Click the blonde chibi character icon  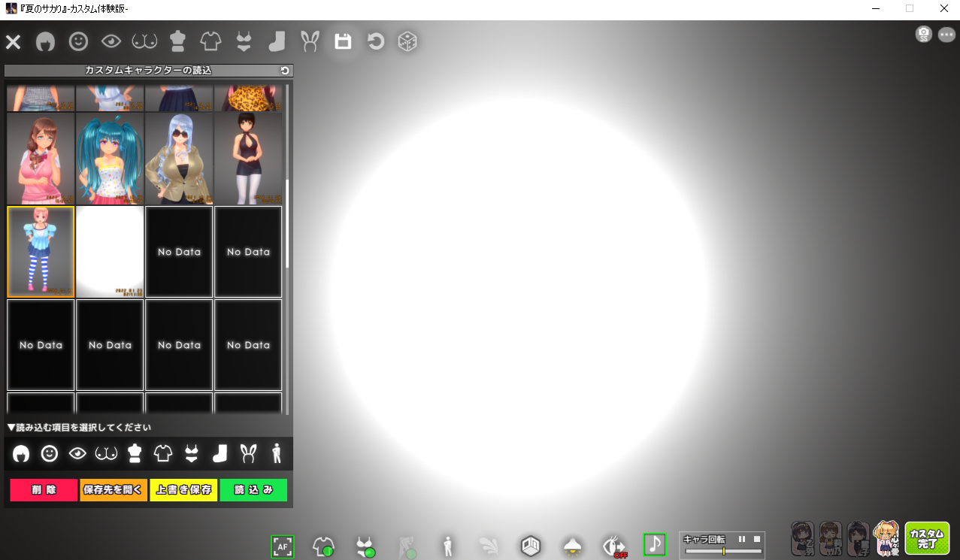[x=886, y=538]
